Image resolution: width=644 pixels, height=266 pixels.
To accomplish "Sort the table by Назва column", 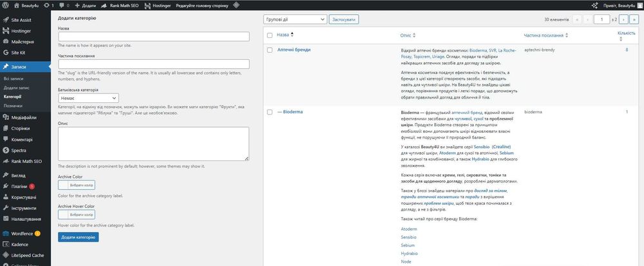I will point(283,35).
